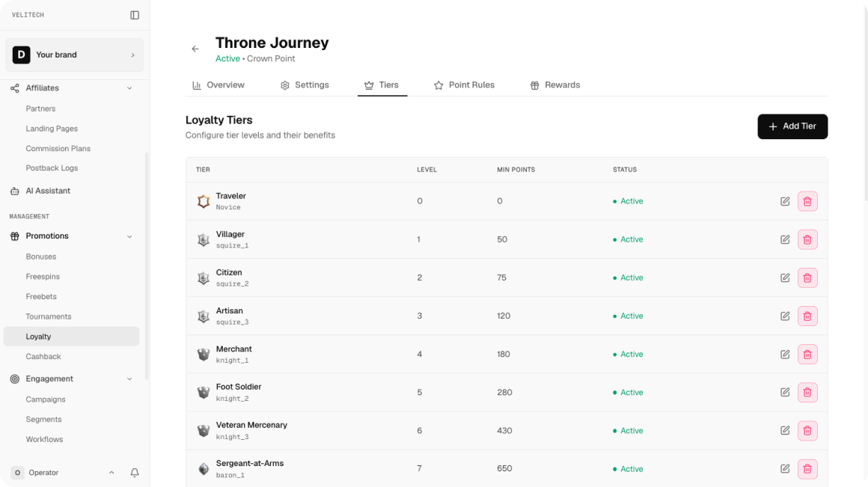
Task: Open the AI Assistant page
Action: point(48,191)
